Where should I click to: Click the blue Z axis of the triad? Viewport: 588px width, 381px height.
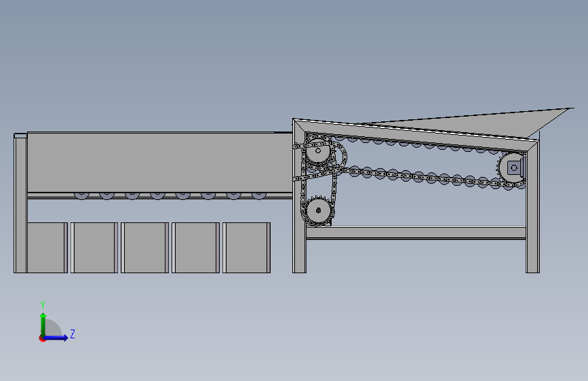(x=56, y=338)
